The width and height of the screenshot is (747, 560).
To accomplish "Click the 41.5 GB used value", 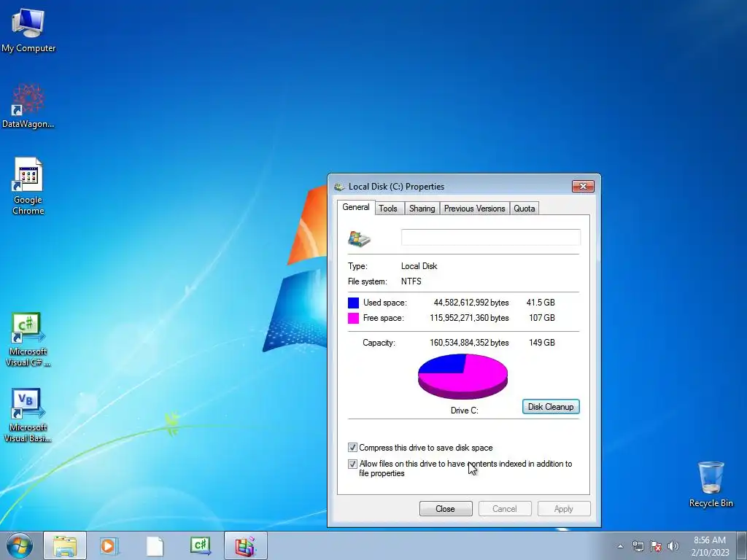I will (541, 303).
